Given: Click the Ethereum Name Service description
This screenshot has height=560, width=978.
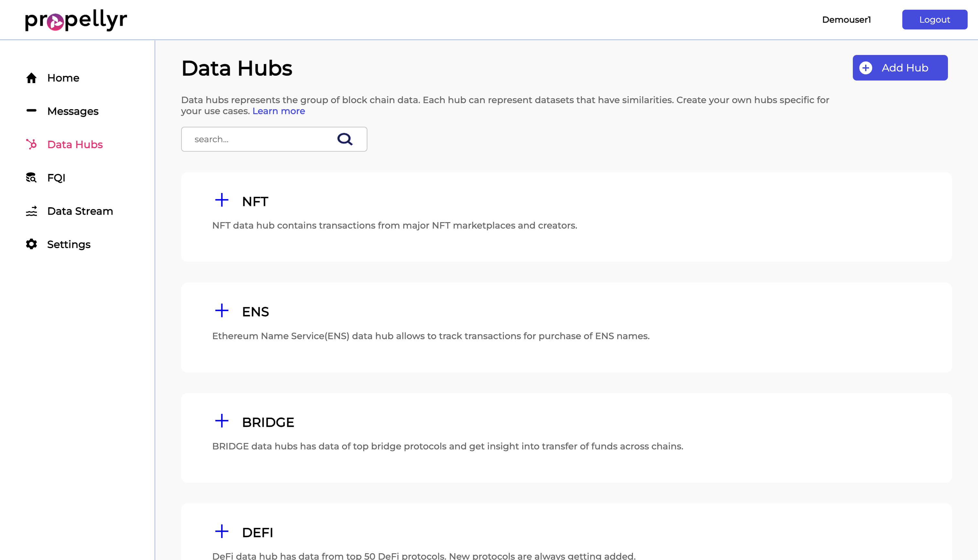Looking at the screenshot, I should [x=431, y=336].
